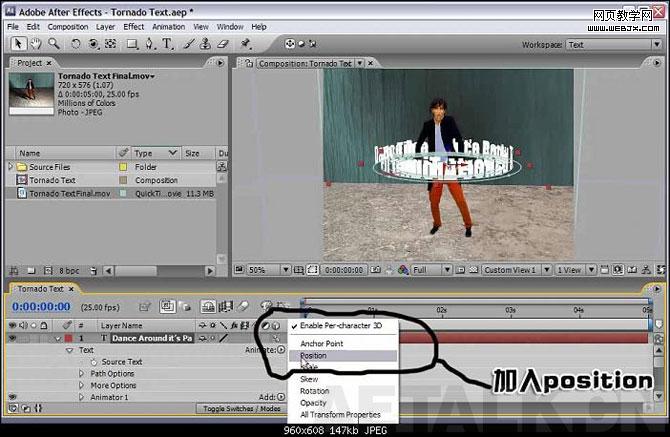Open the 1 View layout dropdown
Viewport: 670px width, 437px height.
click(575, 270)
